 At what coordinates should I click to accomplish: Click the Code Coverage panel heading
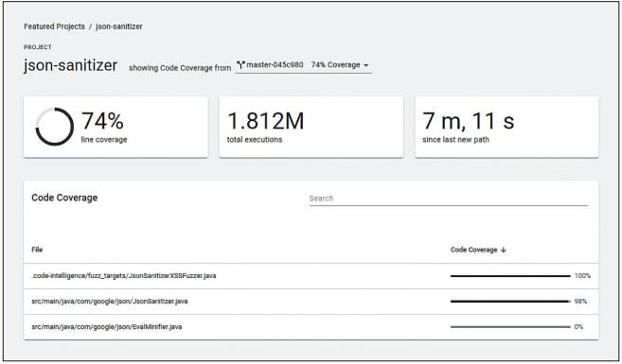(64, 198)
